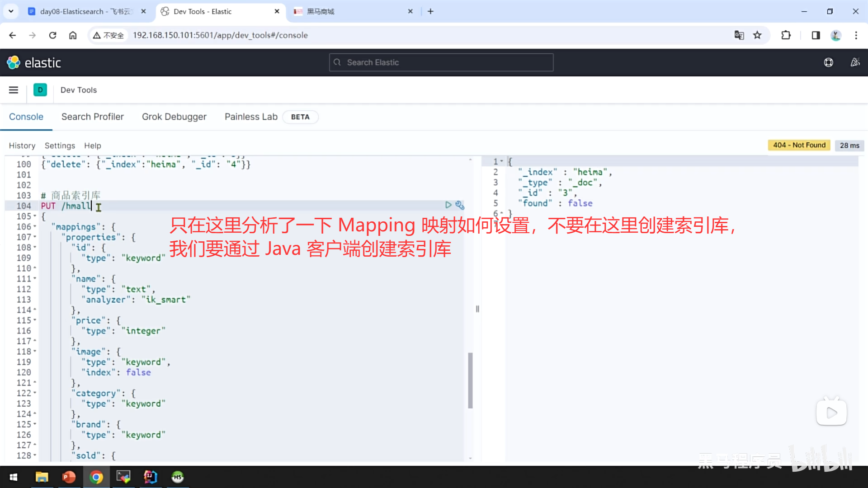Click the editor vertical scrollbar thumb
868x488 pixels.
[x=470, y=380]
